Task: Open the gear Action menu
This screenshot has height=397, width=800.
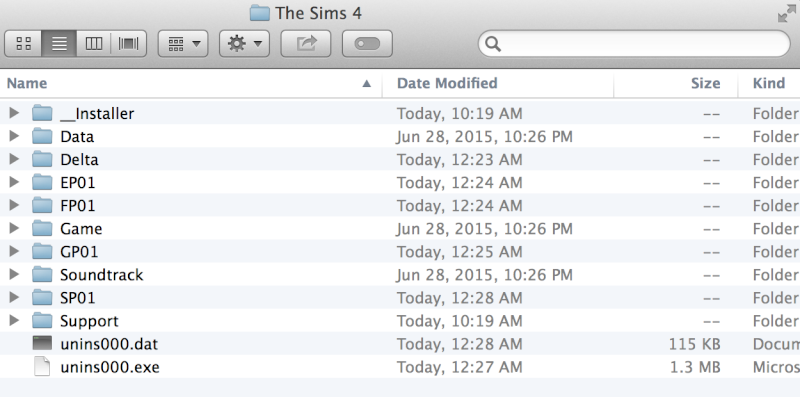Action: 244,44
